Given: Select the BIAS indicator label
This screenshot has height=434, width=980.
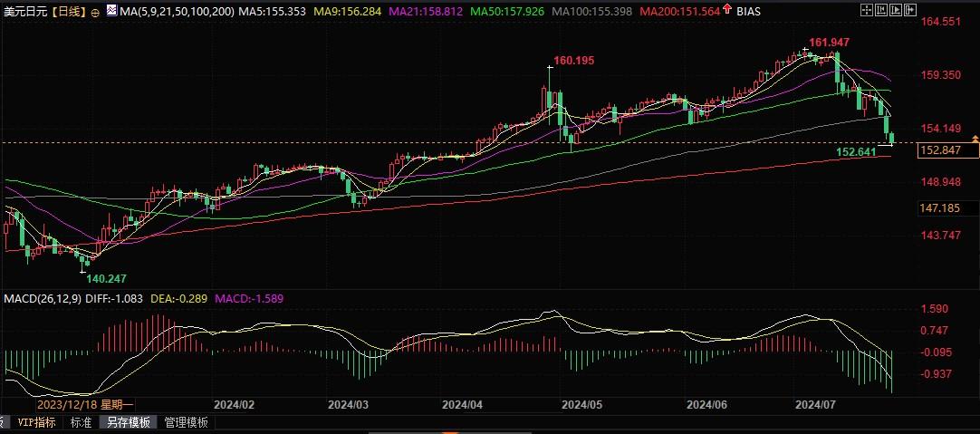Looking at the screenshot, I should [748, 11].
